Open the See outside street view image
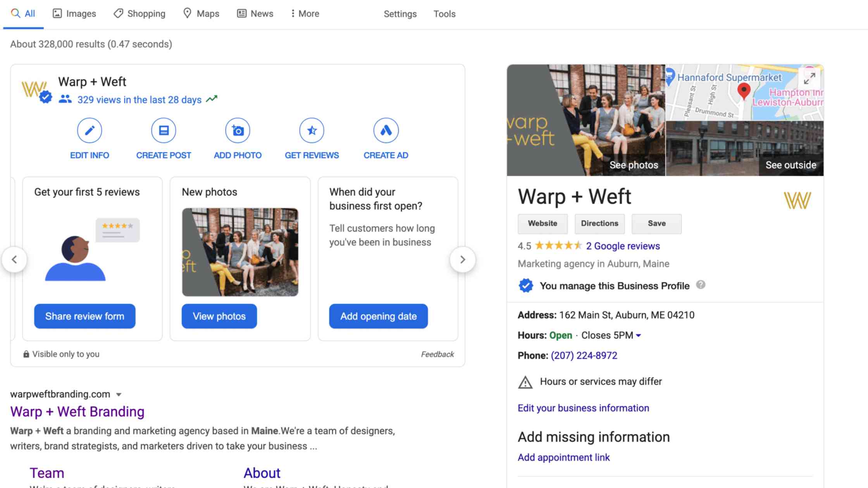 coord(744,148)
